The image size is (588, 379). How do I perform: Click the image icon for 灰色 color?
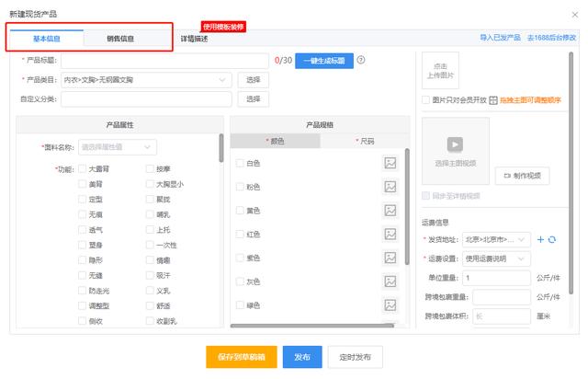pyautogui.click(x=390, y=281)
